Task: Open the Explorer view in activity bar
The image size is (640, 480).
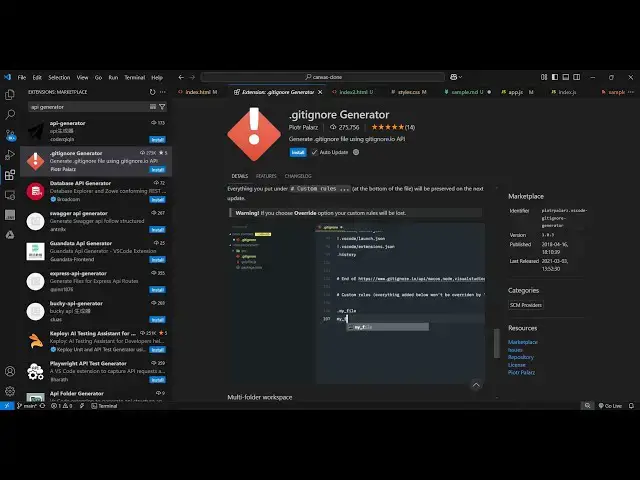Action: tap(10, 95)
